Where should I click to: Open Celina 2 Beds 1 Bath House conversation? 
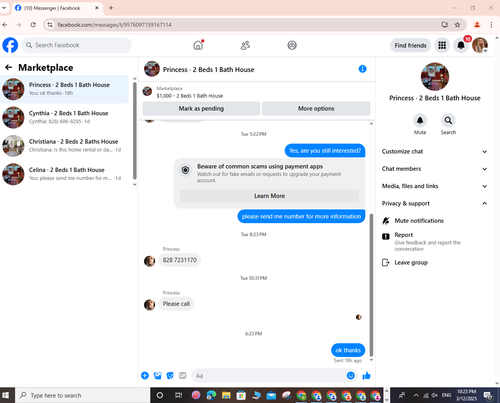coord(65,174)
